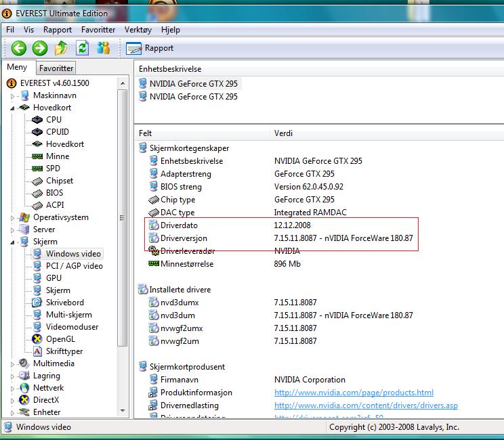Select Videomoduser in the tree
This screenshot has height=440, width=504.
point(72,327)
